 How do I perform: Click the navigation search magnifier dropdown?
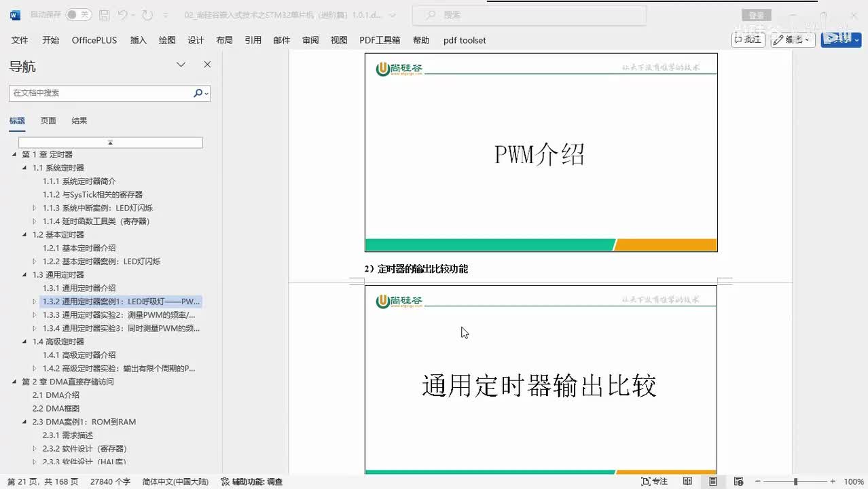pyautogui.click(x=201, y=93)
